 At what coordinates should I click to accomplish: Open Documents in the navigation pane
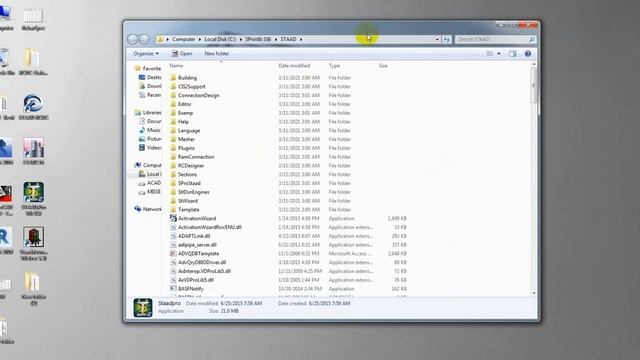[x=150, y=121]
